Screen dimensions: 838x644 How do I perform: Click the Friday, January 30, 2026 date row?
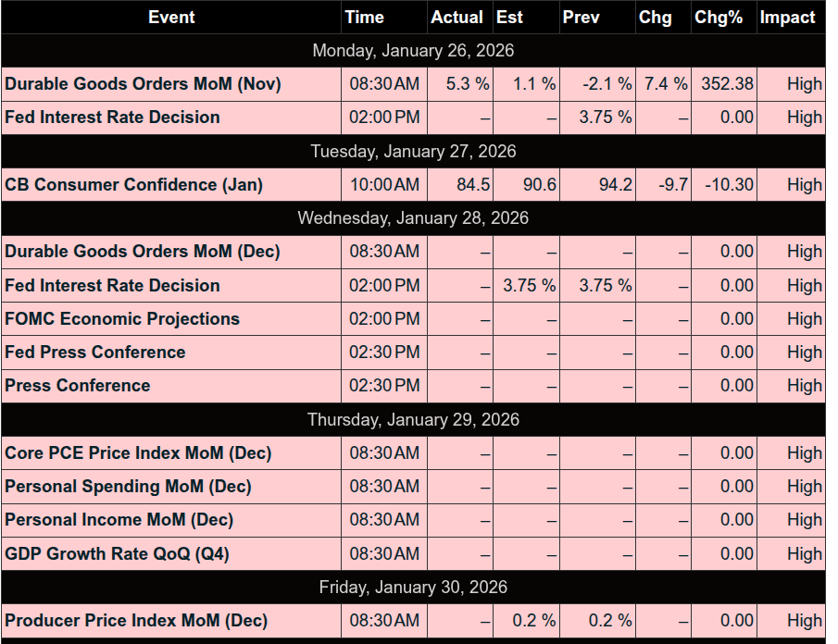pyautogui.click(x=413, y=588)
